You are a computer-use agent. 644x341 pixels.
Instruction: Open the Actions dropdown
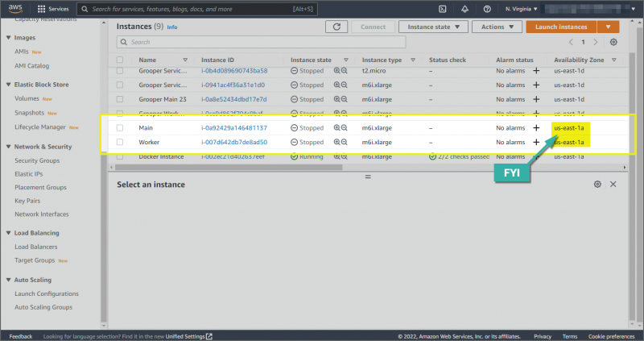coord(497,27)
